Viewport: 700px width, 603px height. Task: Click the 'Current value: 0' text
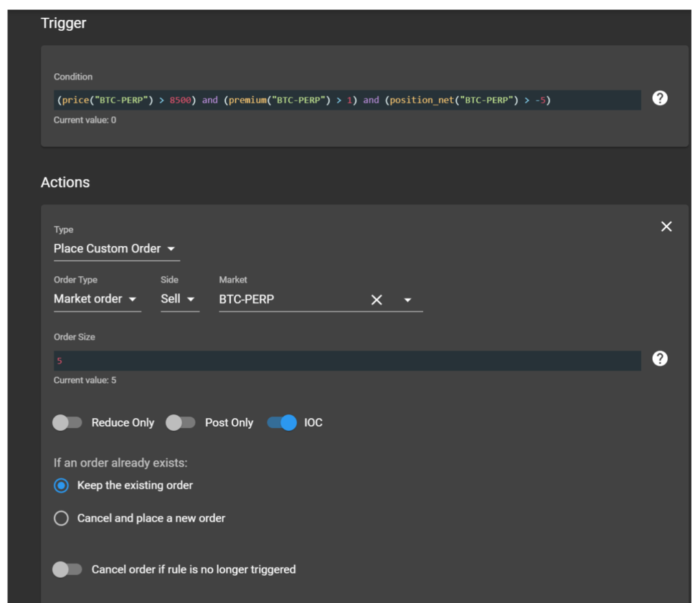pos(85,120)
